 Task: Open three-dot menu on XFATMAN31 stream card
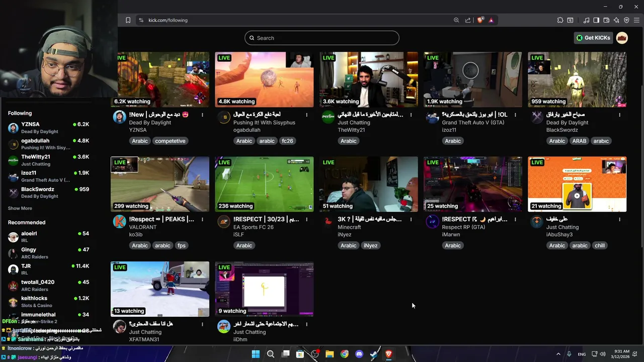(202, 324)
